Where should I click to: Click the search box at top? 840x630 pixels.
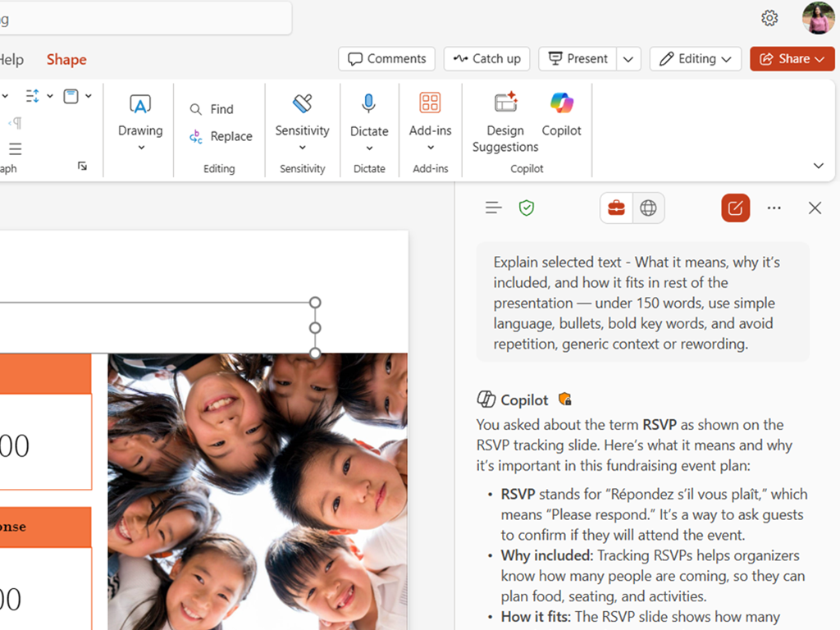pyautogui.click(x=146, y=19)
